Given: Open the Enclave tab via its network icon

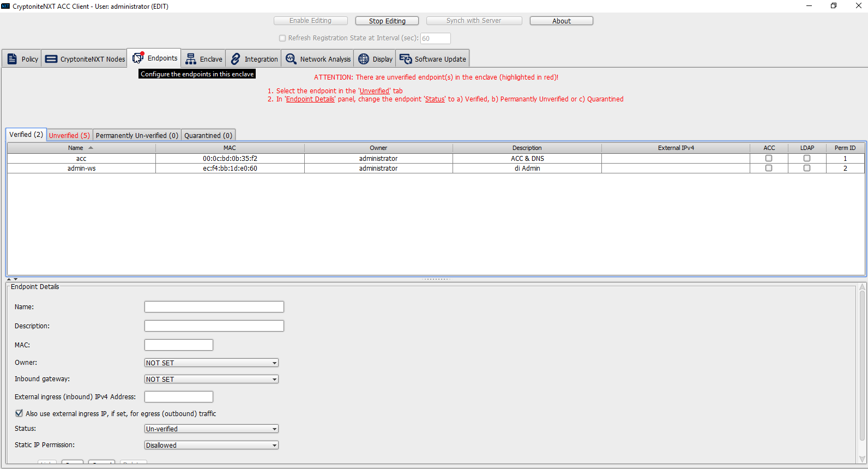Looking at the screenshot, I should 191,59.
